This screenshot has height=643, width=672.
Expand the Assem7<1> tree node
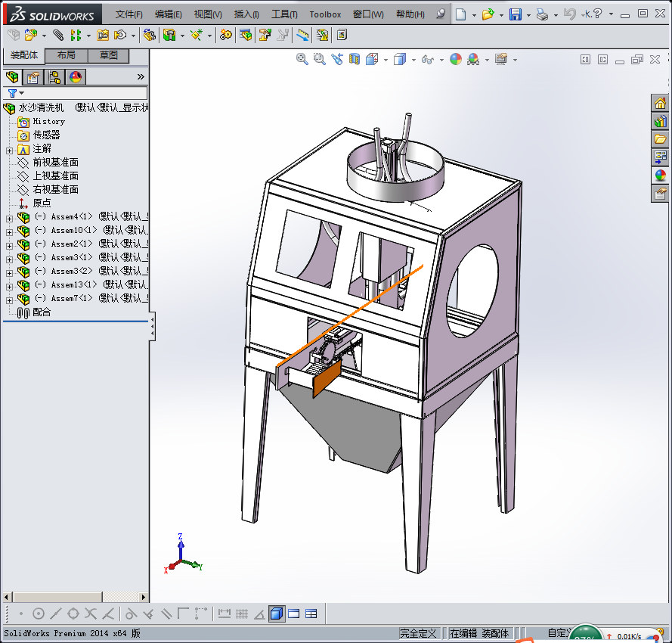[x=9, y=300]
